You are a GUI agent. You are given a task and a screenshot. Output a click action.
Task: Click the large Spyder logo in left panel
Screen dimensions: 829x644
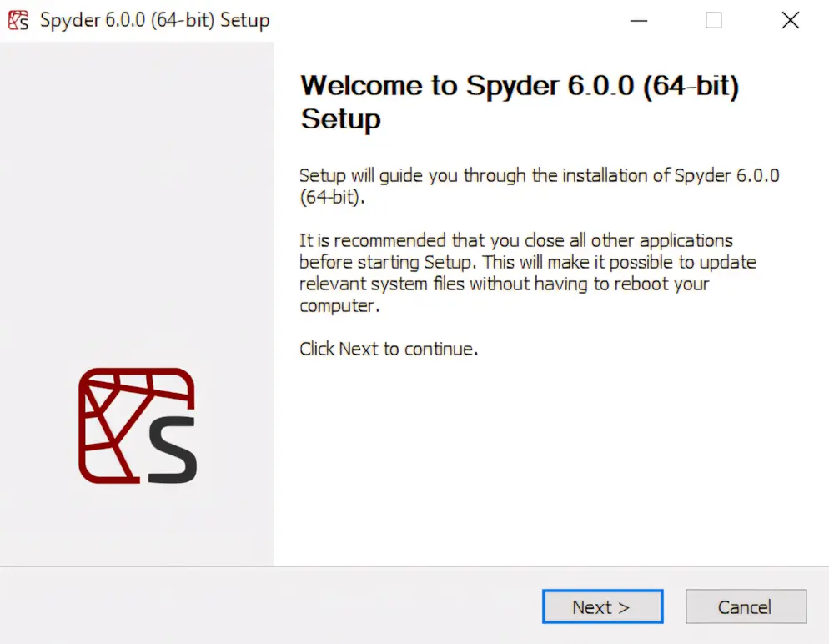tap(138, 425)
